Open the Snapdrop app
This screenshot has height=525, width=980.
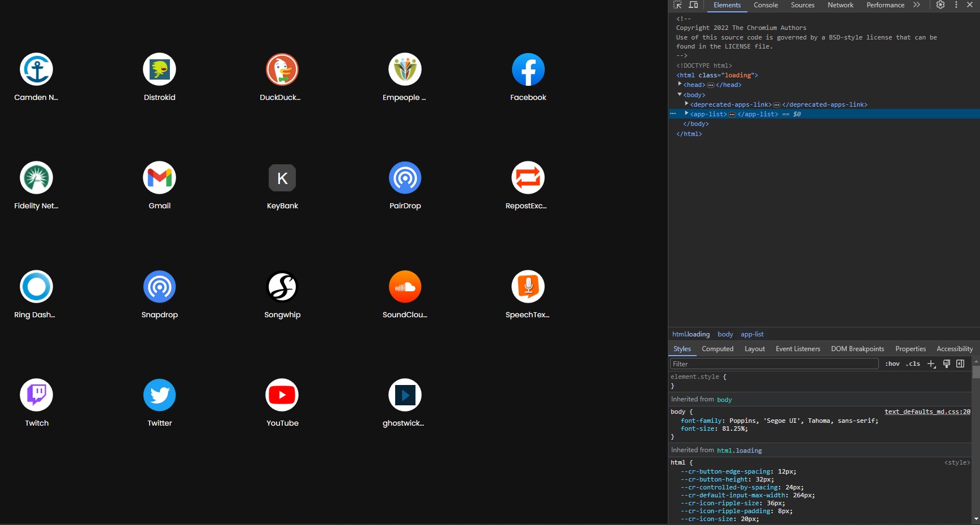click(x=159, y=286)
